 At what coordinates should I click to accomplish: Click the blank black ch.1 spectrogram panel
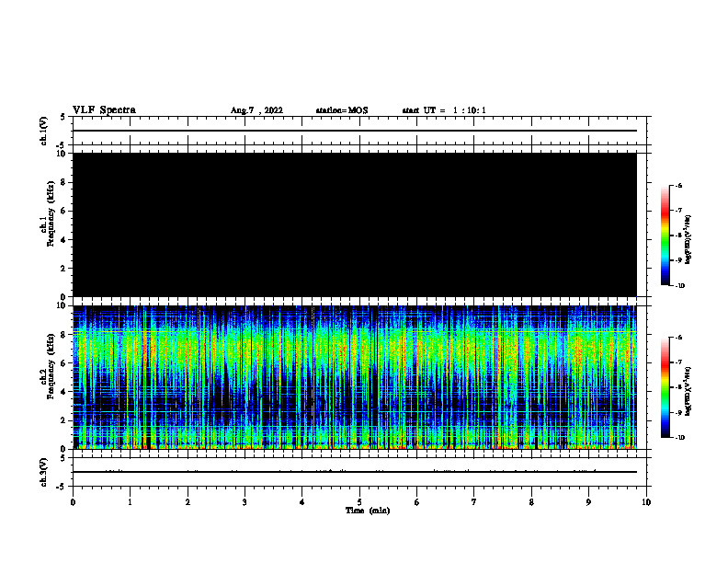[x=355, y=224]
